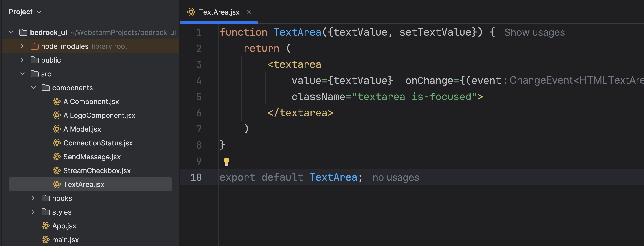Select the TextArea.jsx editor tab
Viewport: 644px width, 246px height.
click(219, 12)
